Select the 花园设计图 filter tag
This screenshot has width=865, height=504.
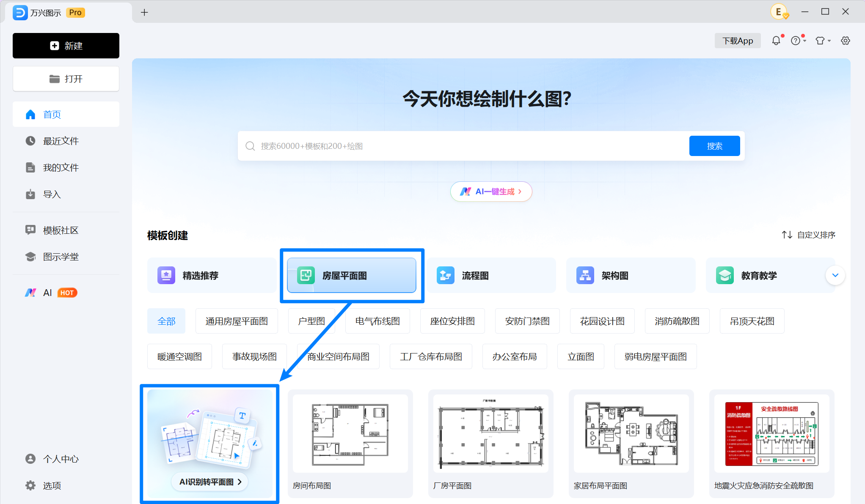click(x=602, y=321)
